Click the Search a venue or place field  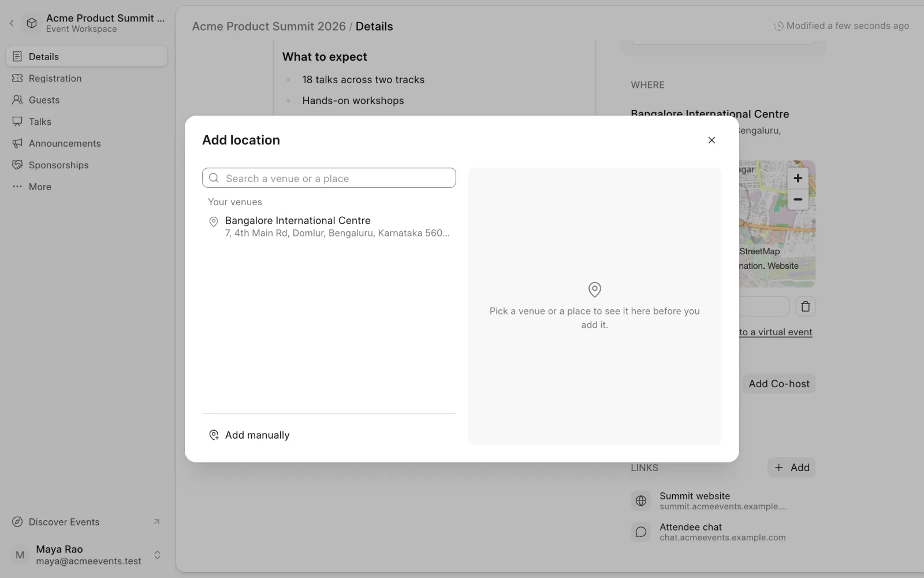(x=329, y=178)
